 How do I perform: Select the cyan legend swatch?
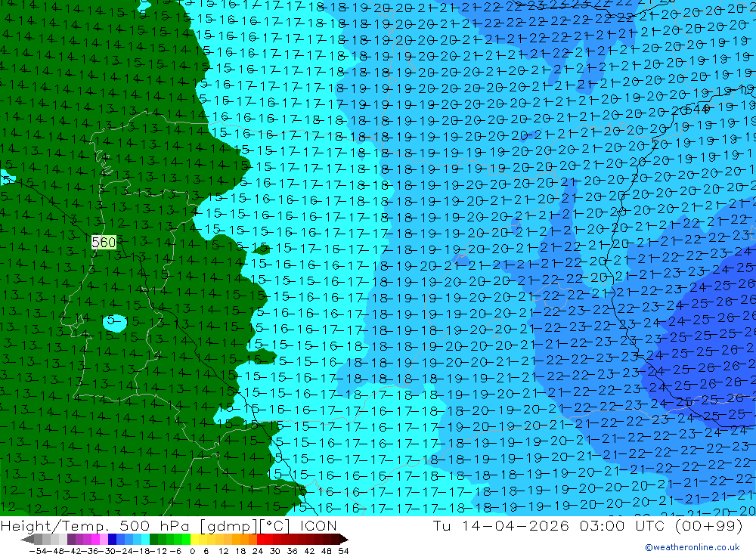145,540
